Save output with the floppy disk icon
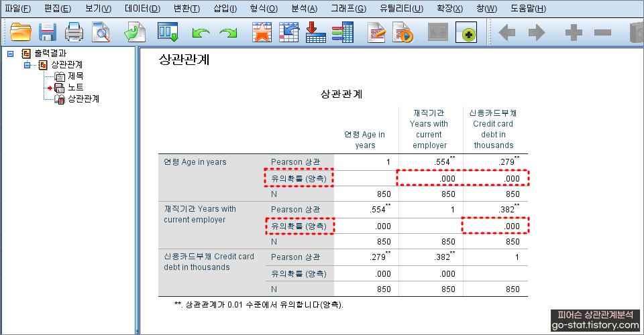The image size is (644, 335). coord(47,32)
